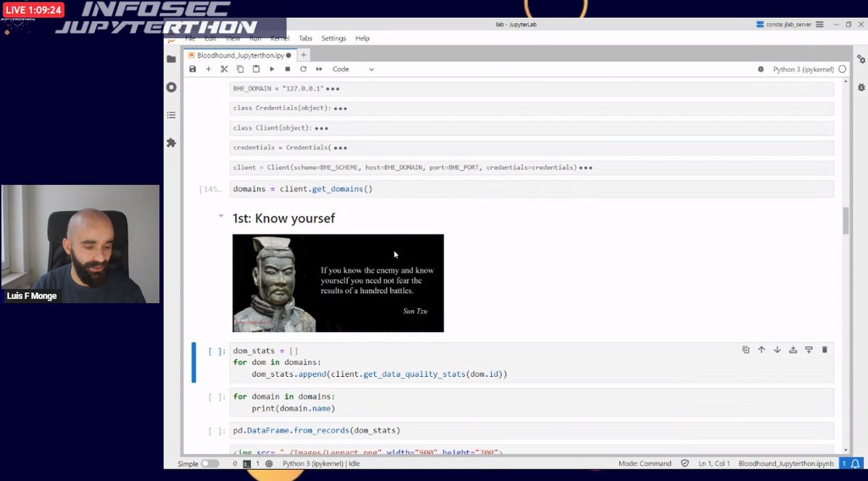This screenshot has height=481, width=868.
Task: Interrupt the kernel with the stop icon
Action: [x=287, y=69]
